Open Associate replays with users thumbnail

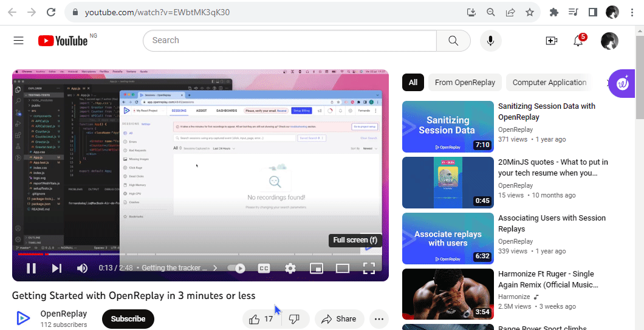(x=448, y=238)
